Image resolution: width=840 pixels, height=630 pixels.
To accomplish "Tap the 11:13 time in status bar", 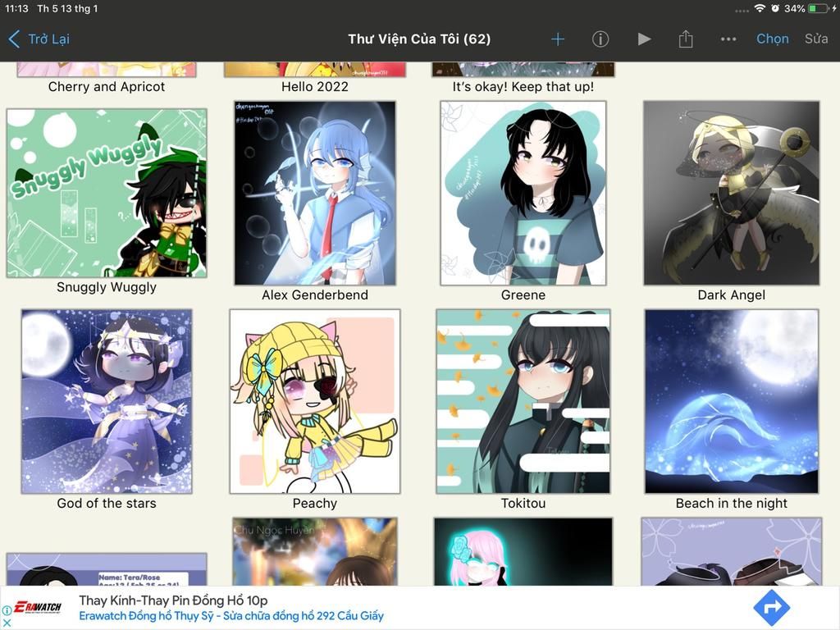I will [16, 8].
